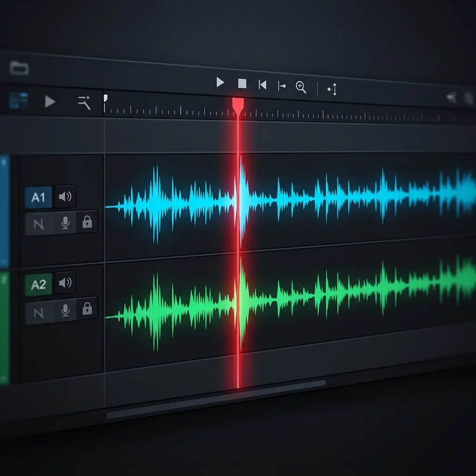
Task: Lock track A1 with the padlock
Action: (x=87, y=222)
